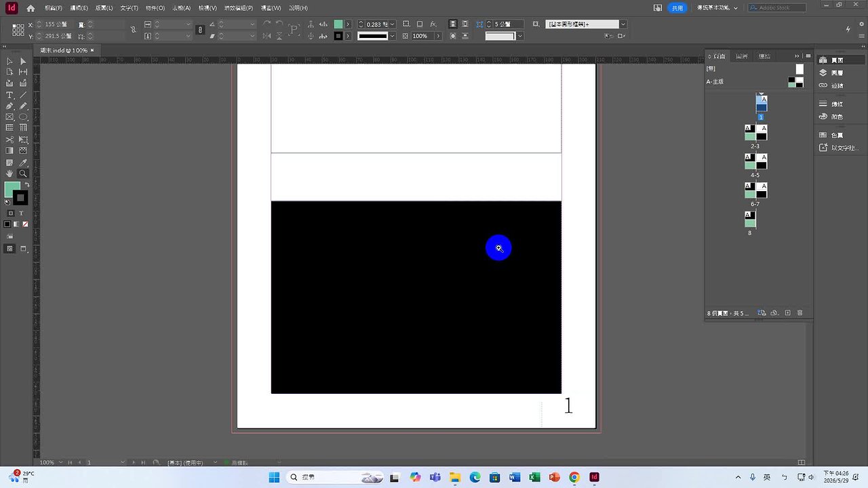Viewport: 868px width, 488px height.
Task: Open the Layout (L) menu
Action: pos(104,8)
